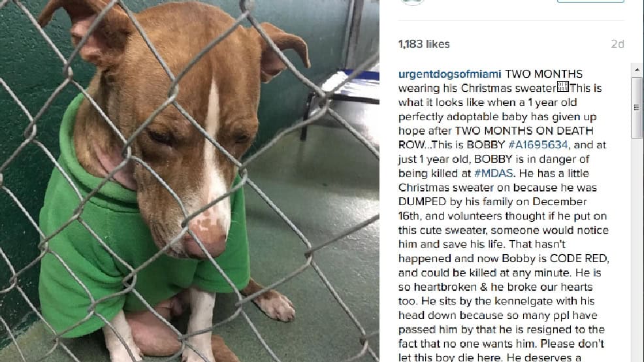The image size is (644, 362).
Task: Click the grip lines on scrollbar handle
Action: pos(637,107)
